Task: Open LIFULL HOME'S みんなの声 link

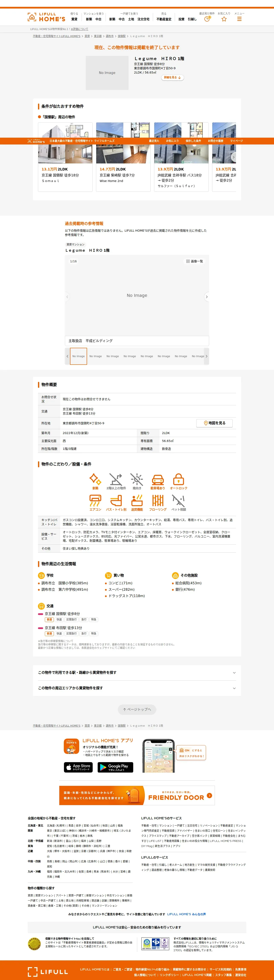Action: point(186,914)
